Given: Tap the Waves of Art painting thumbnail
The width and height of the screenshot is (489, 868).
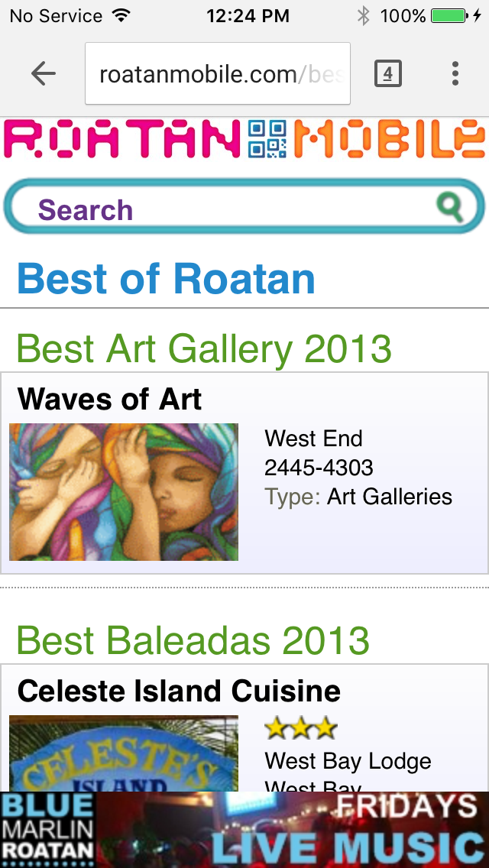Looking at the screenshot, I should [124, 491].
